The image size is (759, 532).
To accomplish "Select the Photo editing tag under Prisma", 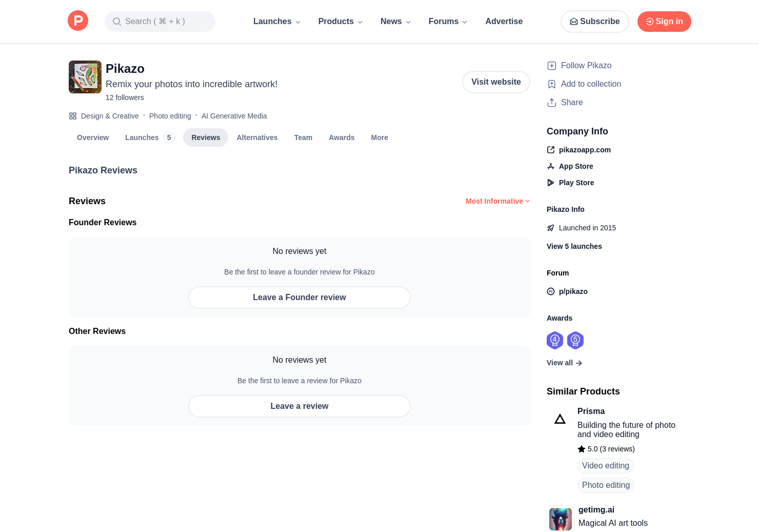I will (x=606, y=485).
